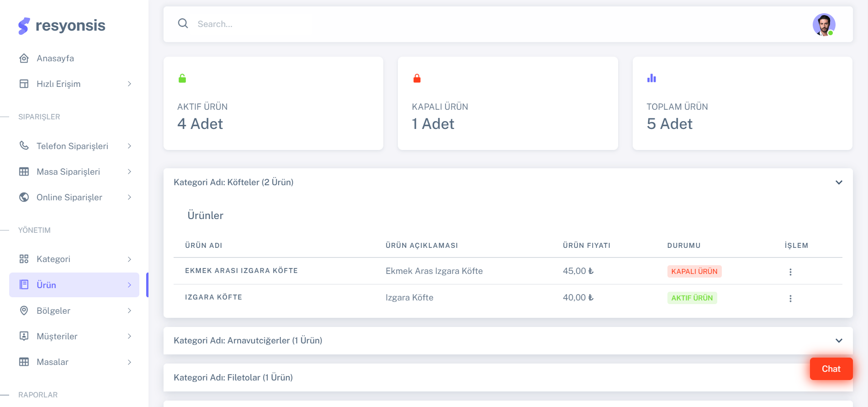Click the Masalar table icon
The height and width of the screenshot is (407, 868).
[24, 362]
